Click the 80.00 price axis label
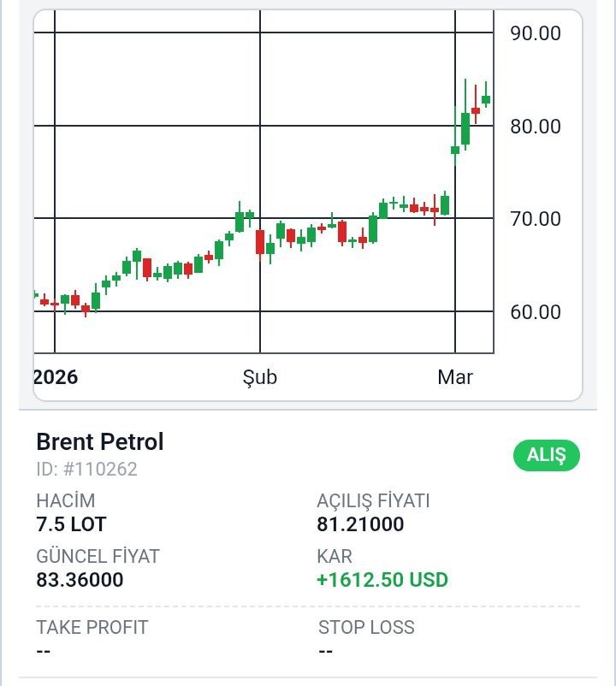Viewport: 616px width, 686px height. (535, 127)
